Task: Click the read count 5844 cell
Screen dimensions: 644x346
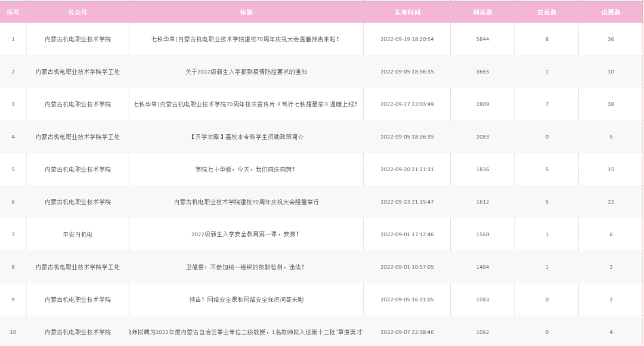Action: (482, 39)
